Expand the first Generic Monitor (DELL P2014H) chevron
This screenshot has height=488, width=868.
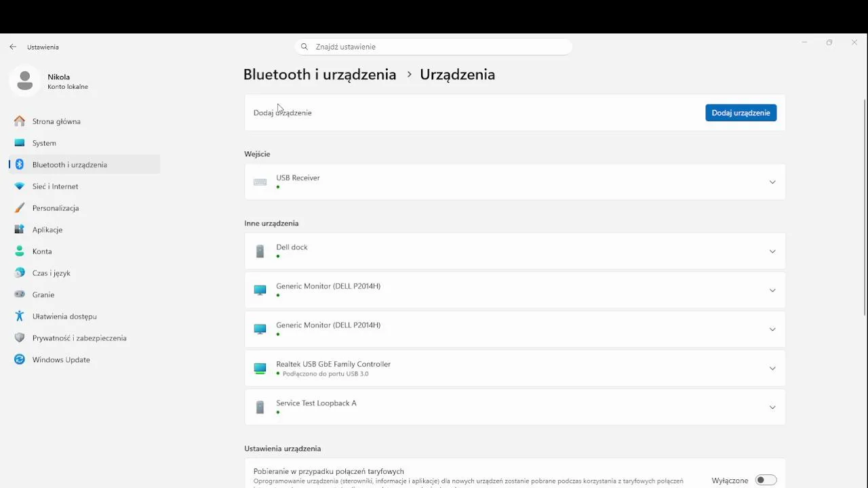[x=772, y=290]
